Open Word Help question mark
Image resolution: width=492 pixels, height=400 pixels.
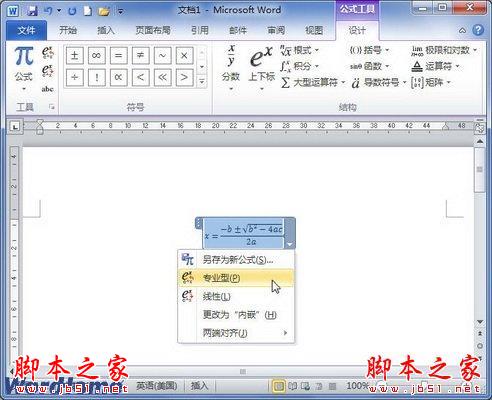coord(478,30)
